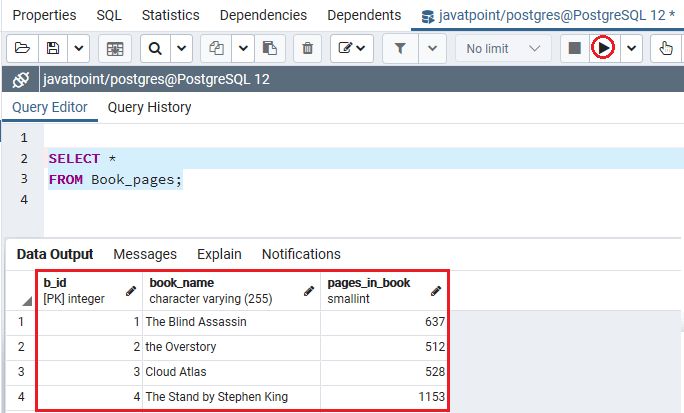Open the Notifications tab
The width and height of the screenshot is (684, 413).
pos(301,254)
